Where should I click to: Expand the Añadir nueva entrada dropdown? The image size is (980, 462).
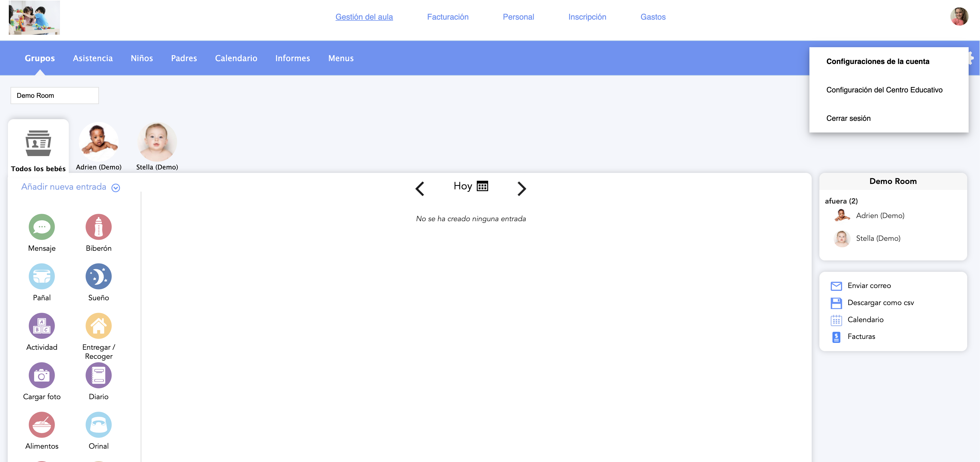coord(116,188)
